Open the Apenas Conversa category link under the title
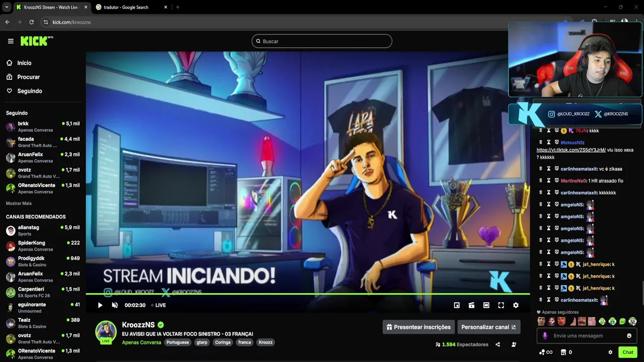Screen dimensions: 644x362 coord(141,342)
